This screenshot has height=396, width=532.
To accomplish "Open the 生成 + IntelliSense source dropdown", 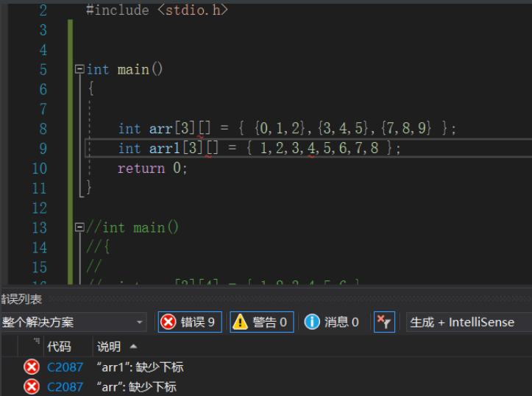I will coord(469,322).
